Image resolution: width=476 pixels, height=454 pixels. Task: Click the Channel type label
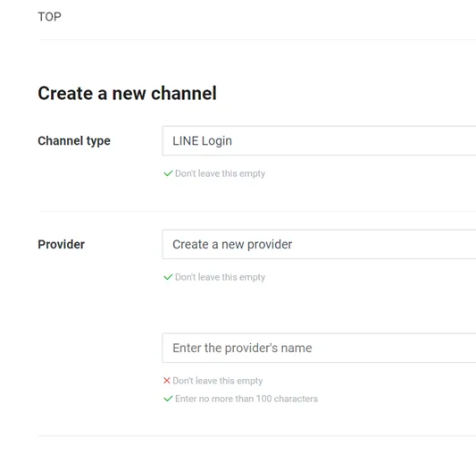74,141
